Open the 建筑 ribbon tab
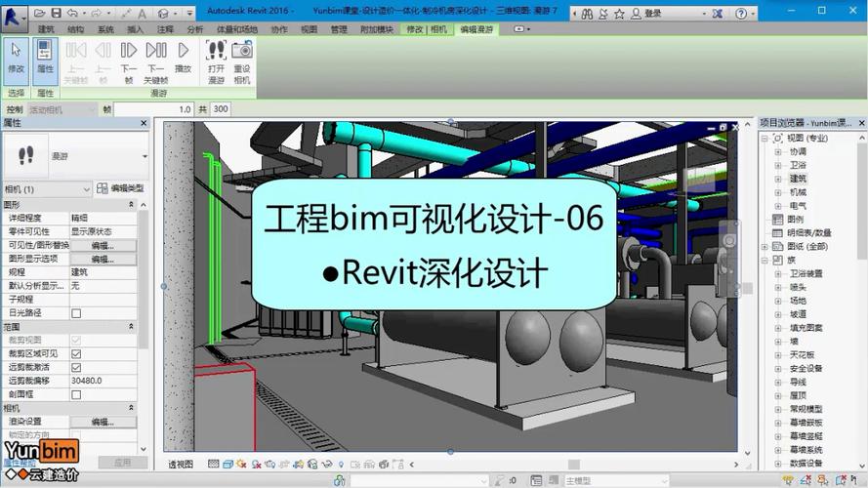Image resolution: width=868 pixels, height=488 pixels. [x=46, y=29]
